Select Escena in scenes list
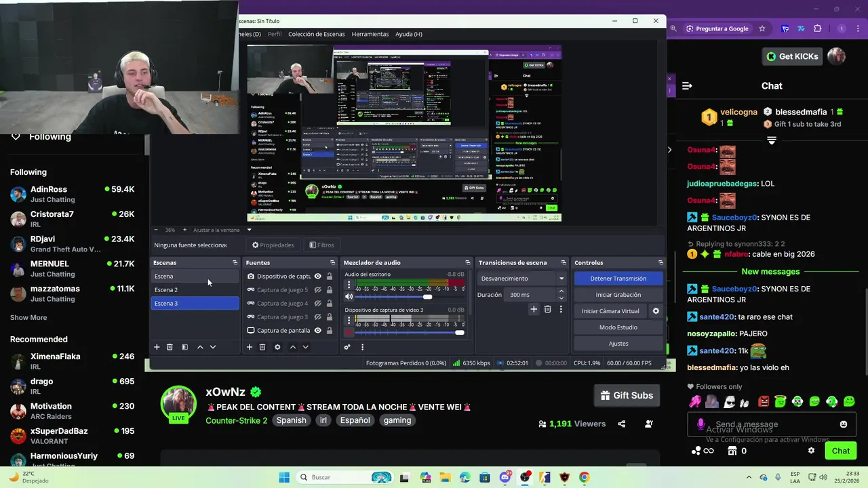The width and height of the screenshot is (868, 488). coord(195,277)
